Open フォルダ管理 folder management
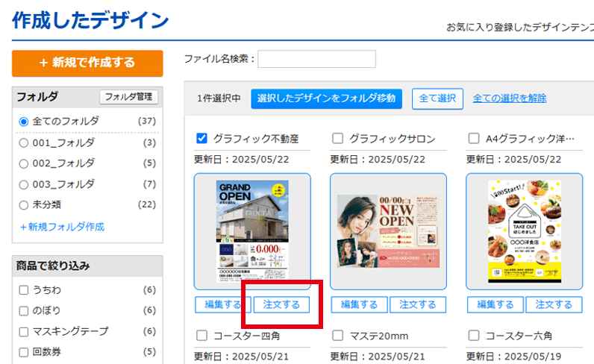The image size is (594, 364). [x=128, y=97]
